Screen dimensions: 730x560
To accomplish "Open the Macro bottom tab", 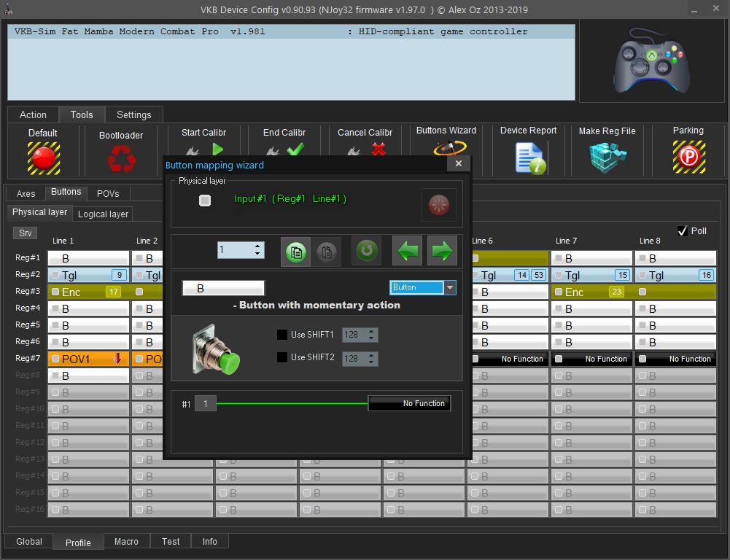I will pyautogui.click(x=126, y=541).
